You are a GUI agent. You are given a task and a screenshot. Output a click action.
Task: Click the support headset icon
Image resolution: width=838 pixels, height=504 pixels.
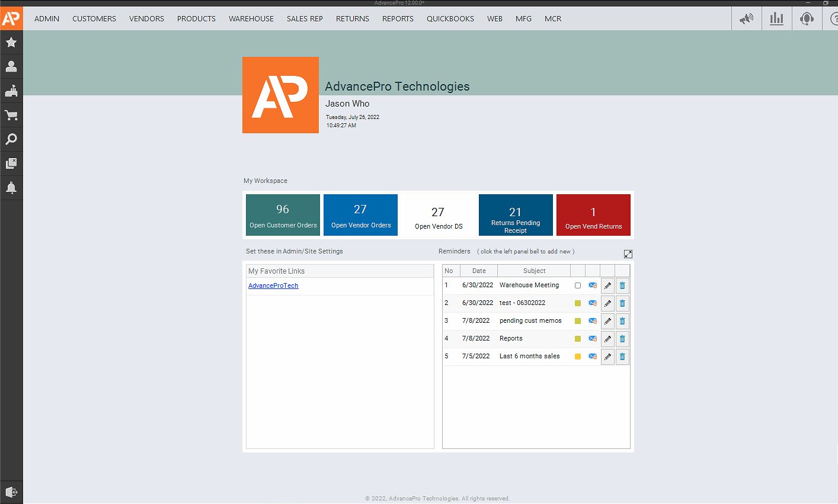[807, 19]
